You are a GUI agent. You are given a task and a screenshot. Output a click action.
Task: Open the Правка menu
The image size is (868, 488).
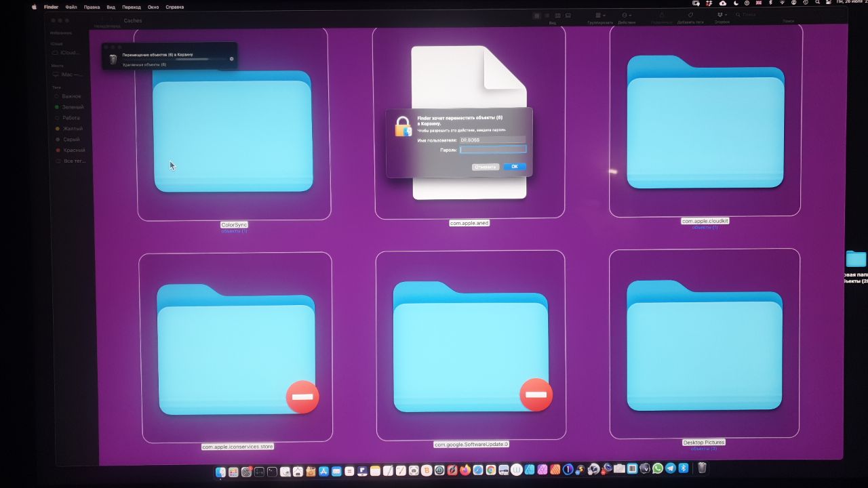click(x=92, y=7)
